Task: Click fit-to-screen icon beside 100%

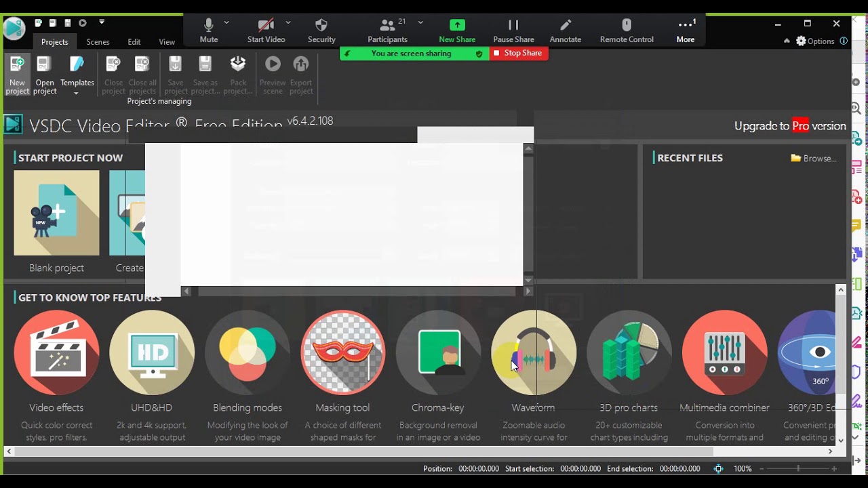Action: 718,468
